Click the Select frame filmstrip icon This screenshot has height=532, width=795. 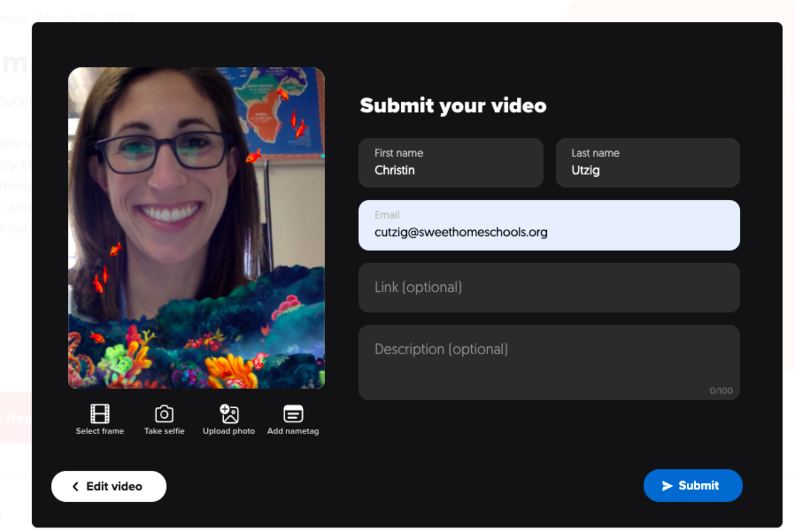point(100,413)
